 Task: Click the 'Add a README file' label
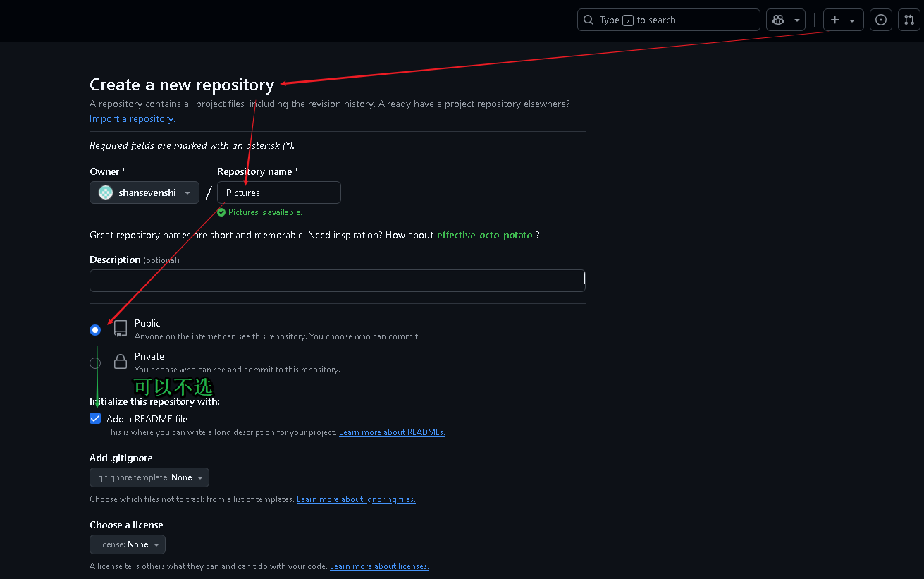pyautogui.click(x=147, y=419)
